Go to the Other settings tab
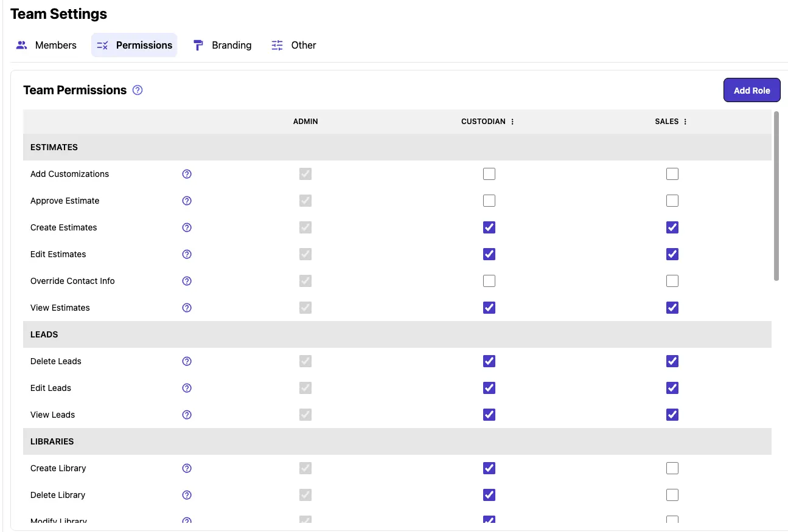 click(294, 45)
